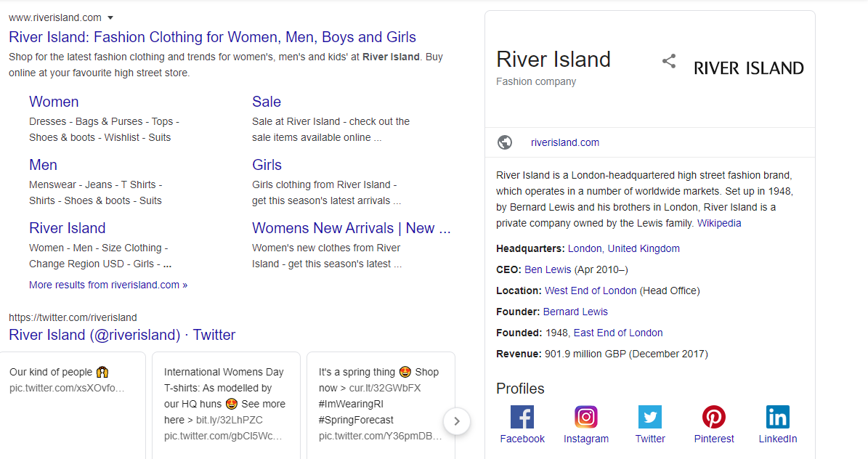Viewport: 868px width, 459px height.
Task: Open the LinkedIn profile icon
Action: coord(778,417)
